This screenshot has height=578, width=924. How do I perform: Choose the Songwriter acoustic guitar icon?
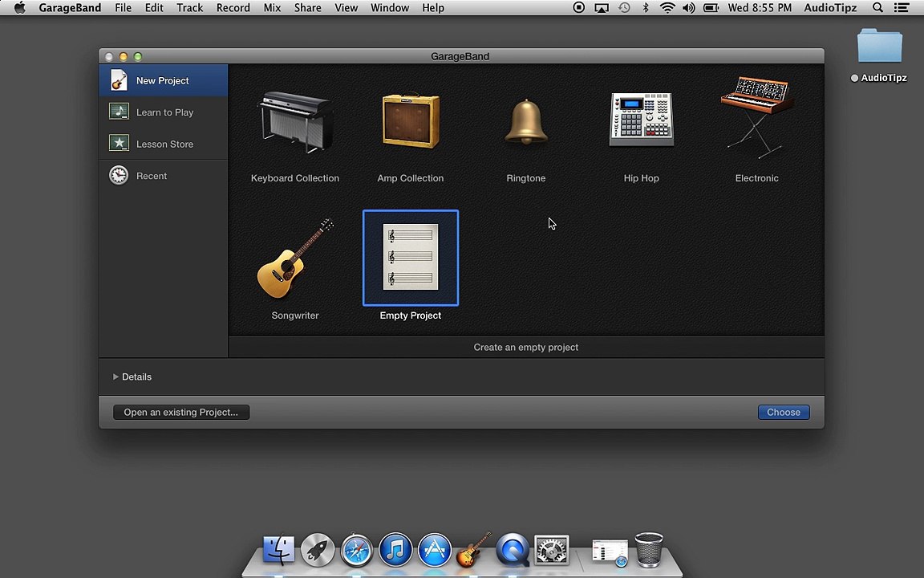[x=295, y=258]
